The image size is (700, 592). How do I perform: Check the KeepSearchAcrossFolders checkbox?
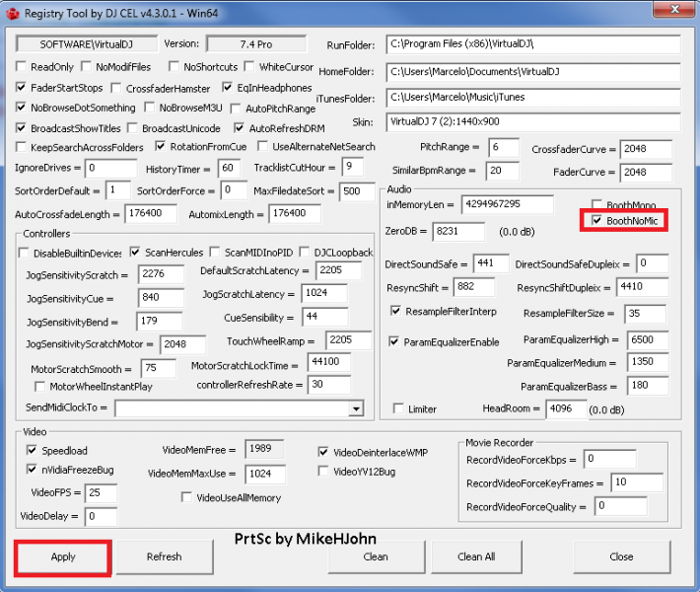[x=21, y=147]
